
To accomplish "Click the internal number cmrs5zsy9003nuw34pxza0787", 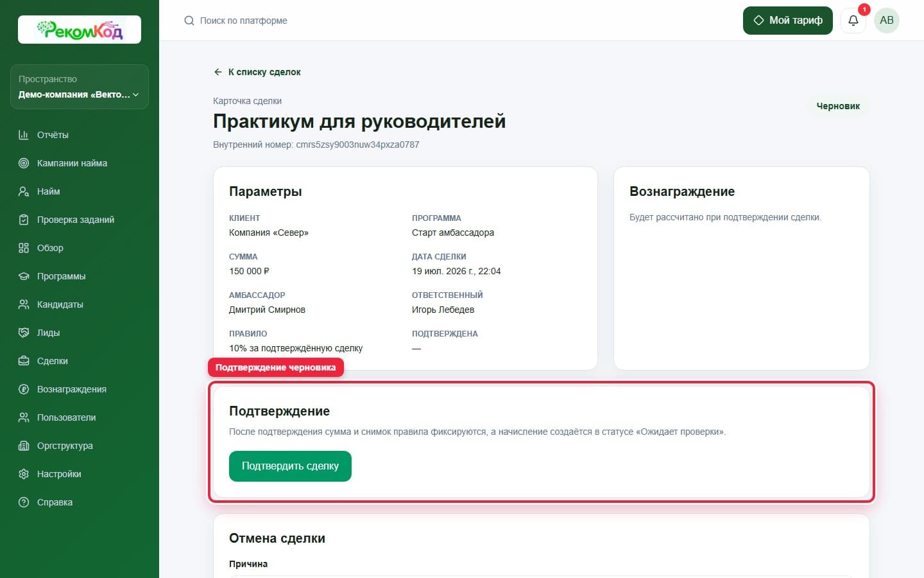I will tap(357, 144).
